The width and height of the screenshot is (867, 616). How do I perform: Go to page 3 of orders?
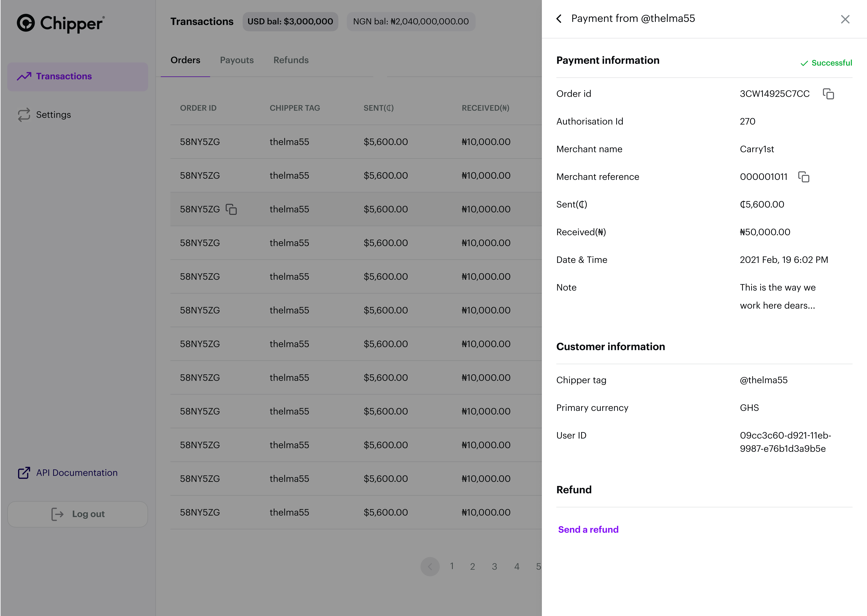[x=494, y=567]
